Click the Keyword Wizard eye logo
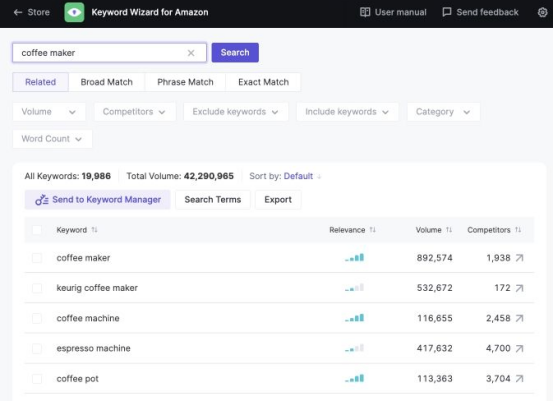 point(74,12)
